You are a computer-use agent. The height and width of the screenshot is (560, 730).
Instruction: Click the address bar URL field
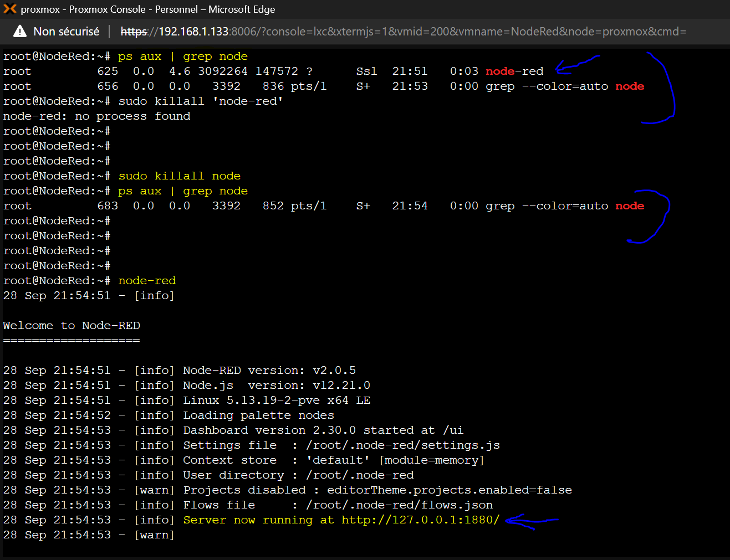coord(404,32)
